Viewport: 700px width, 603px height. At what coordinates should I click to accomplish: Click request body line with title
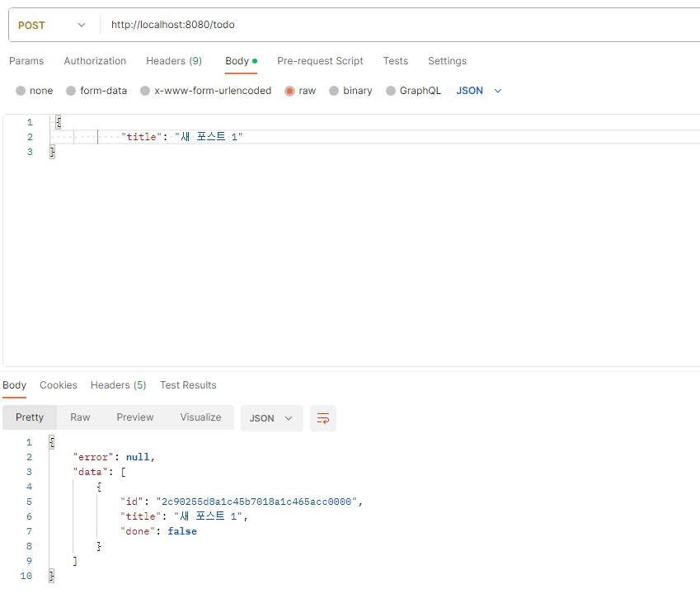[375, 137]
